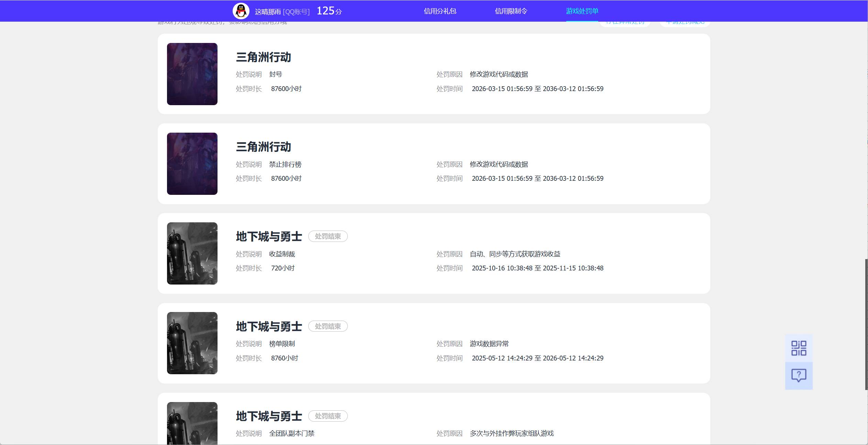
Task: Click 87600小时 duration in the 封号 card
Action: pos(286,89)
